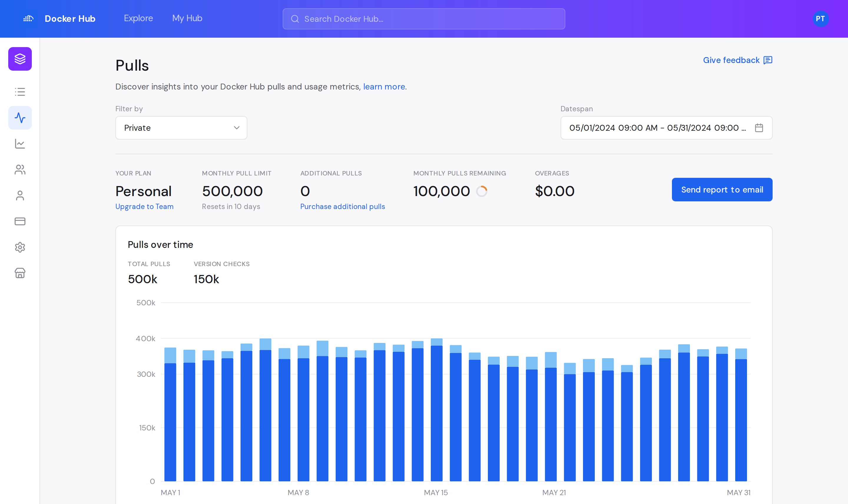Click the MAY 21 axis label
This screenshot has width=848, height=504.
pos(554,493)
